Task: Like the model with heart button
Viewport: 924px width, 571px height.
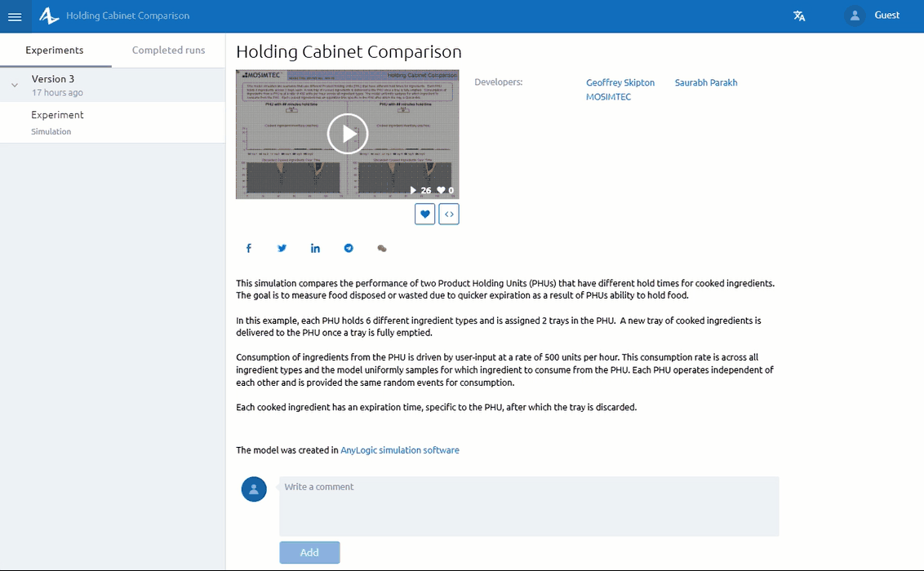Action: (x=424, y=214)
